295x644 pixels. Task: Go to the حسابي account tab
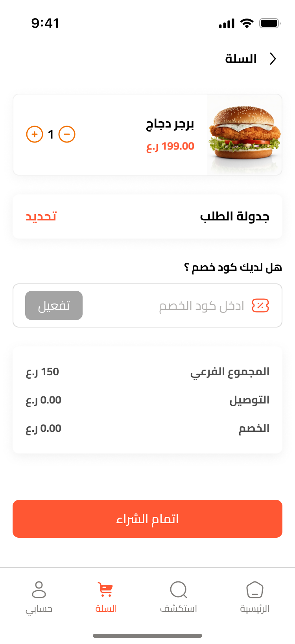click(39, 597)
